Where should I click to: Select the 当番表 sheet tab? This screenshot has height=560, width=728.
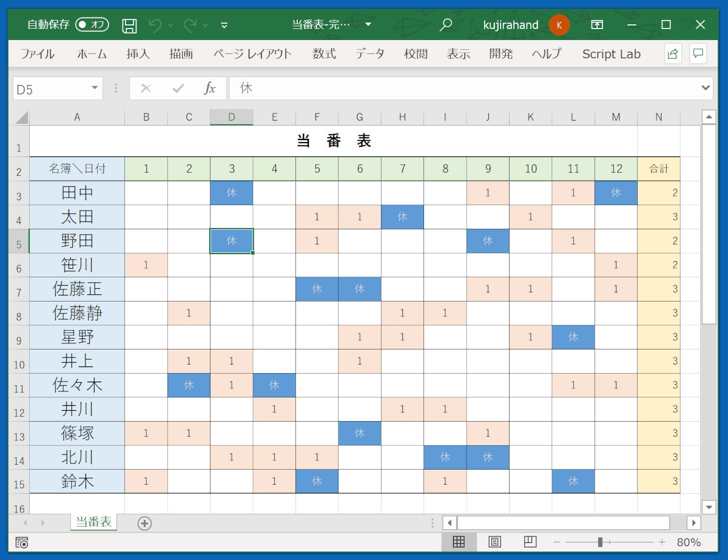point(93,522)
